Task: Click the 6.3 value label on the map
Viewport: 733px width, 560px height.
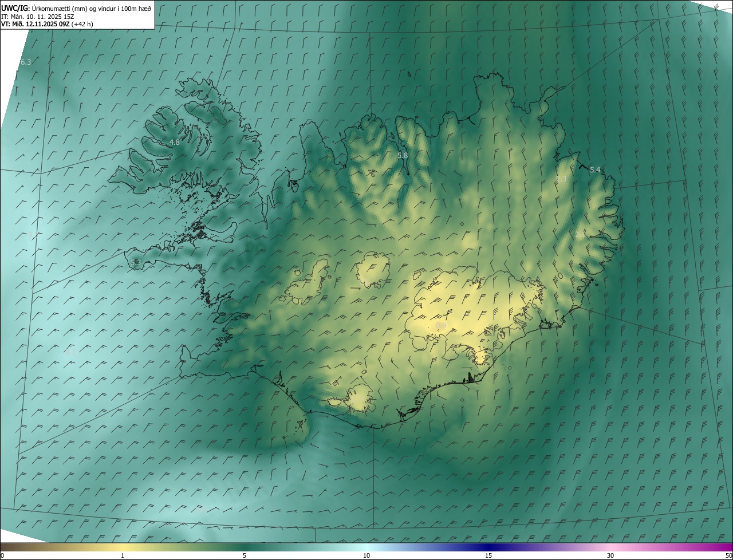Action: [x=26, y=62]
